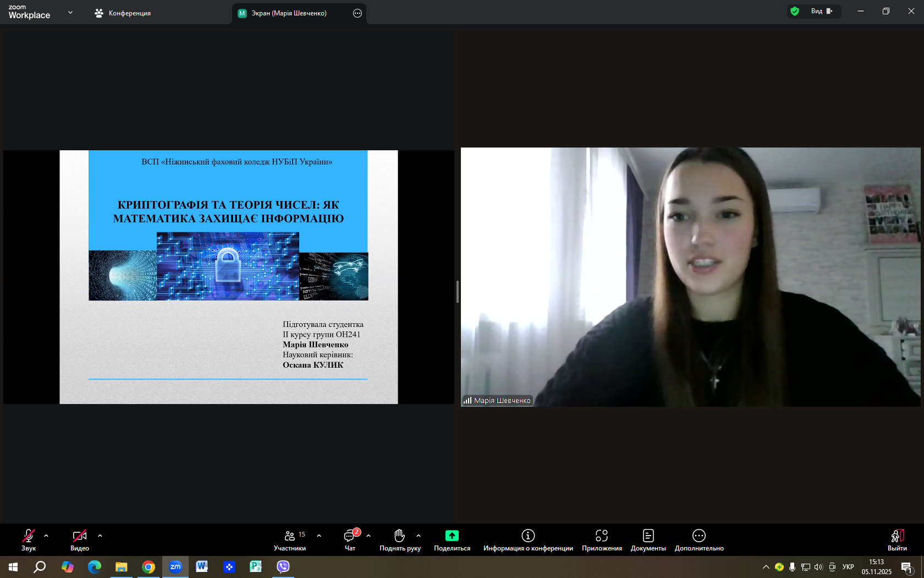Open the Чат chat panel
Screen dimensions: 924x578
click(x=350, y=539)
